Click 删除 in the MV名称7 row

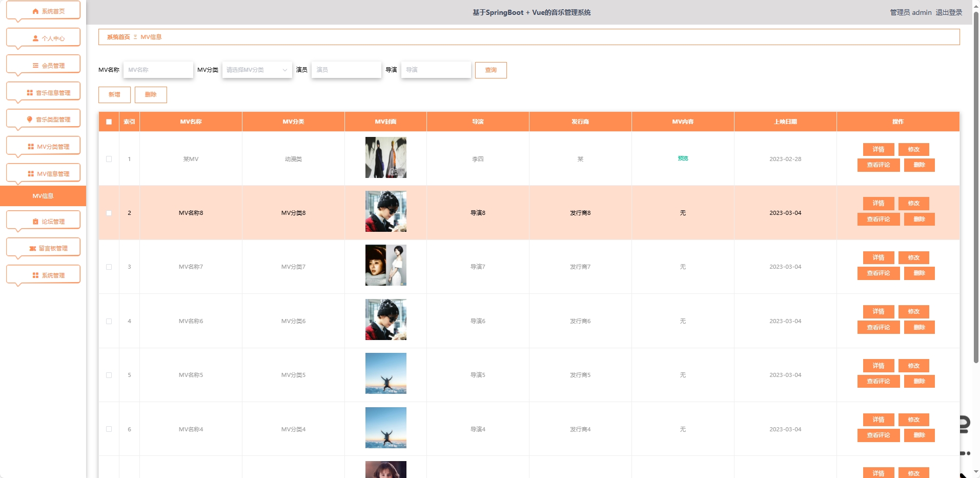click(x=920, y=273)
